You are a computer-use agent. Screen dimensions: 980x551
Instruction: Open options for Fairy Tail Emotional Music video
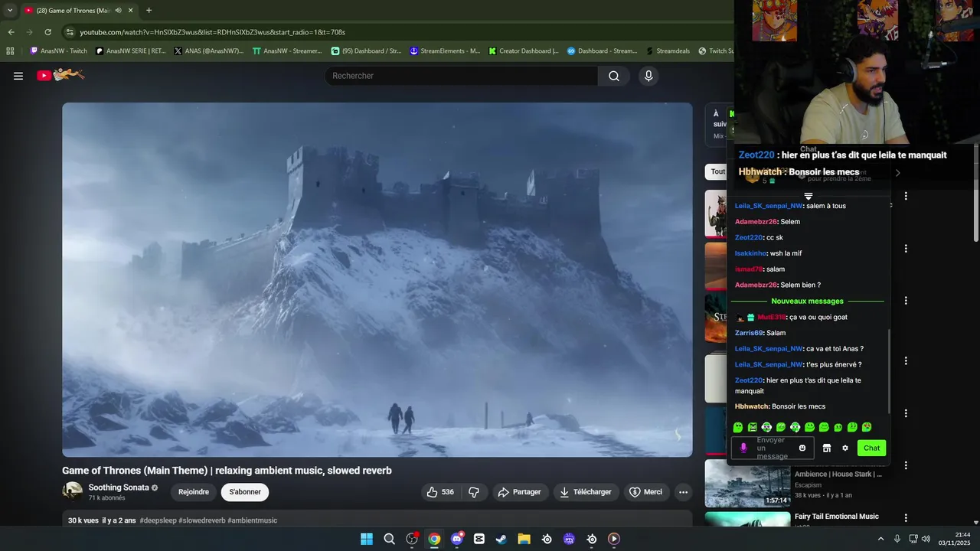tap(906, 518)
